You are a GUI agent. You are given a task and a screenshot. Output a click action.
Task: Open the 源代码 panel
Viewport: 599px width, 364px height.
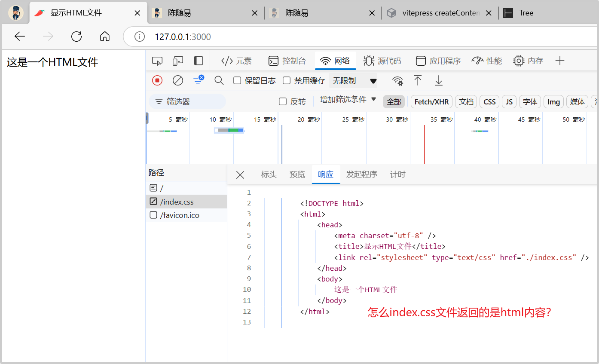(x=382, y=61)
